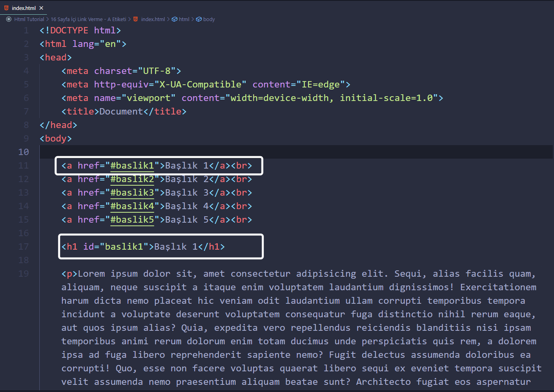The height and width of the screenshot is (392, 554).
Task: Click line number 17 in the gutter
Action: (23, 247)
